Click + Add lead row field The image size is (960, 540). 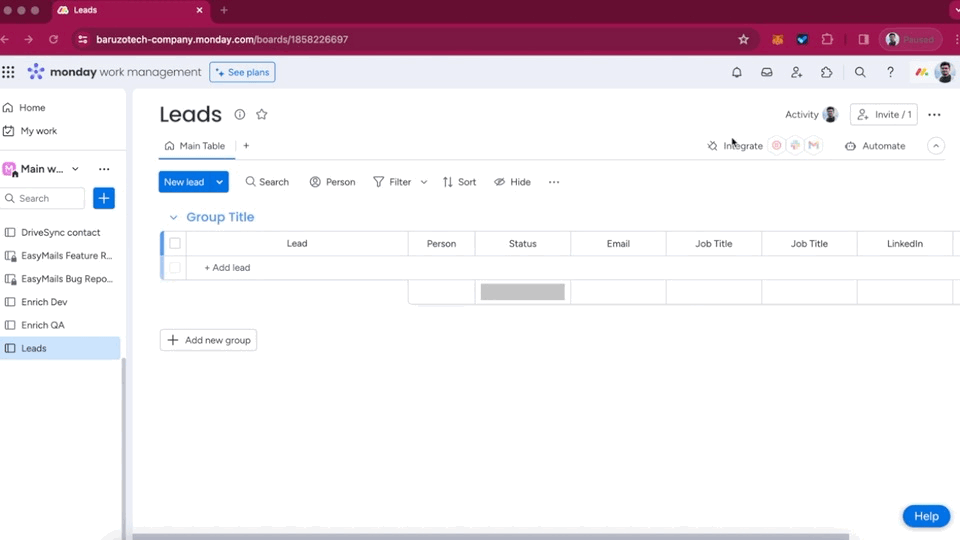tap(227, 268)
